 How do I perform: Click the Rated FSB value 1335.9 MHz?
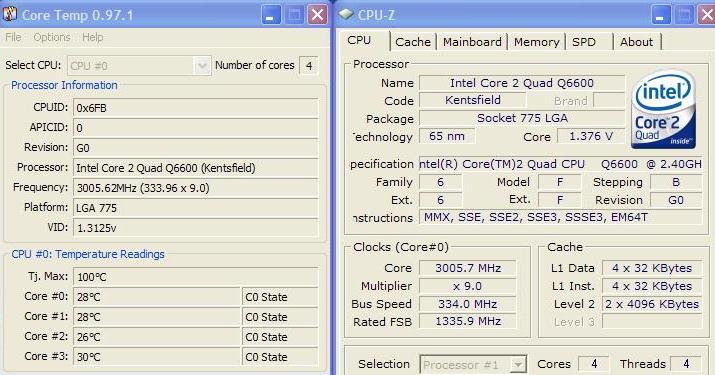click(468, 322)
